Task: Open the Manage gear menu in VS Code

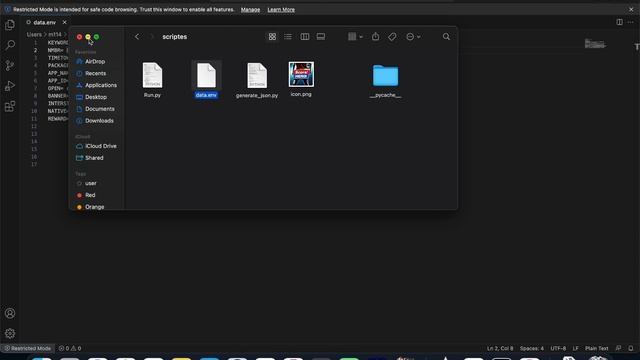Action: coord(10,333)
